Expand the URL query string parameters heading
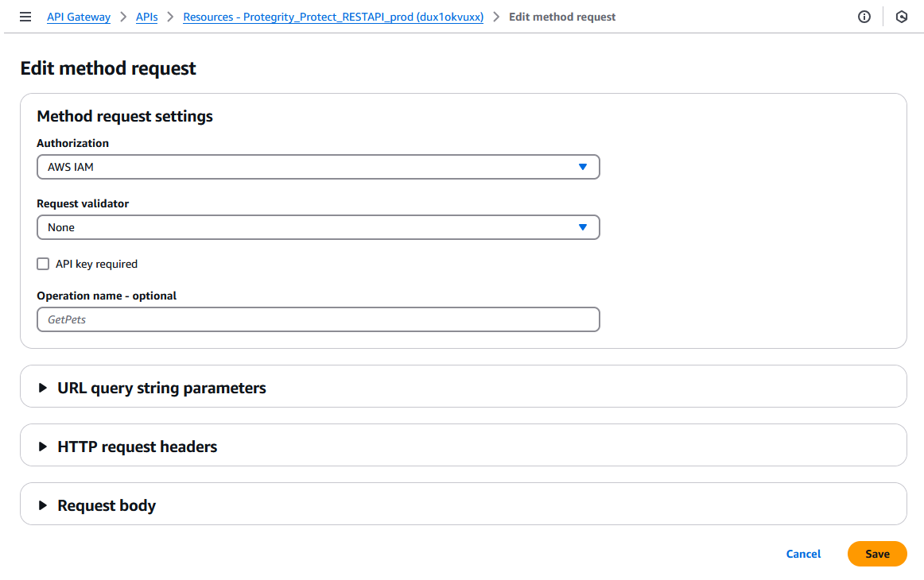Image resolution: width=924 pixels, height=580 pixels. [161, 388]
